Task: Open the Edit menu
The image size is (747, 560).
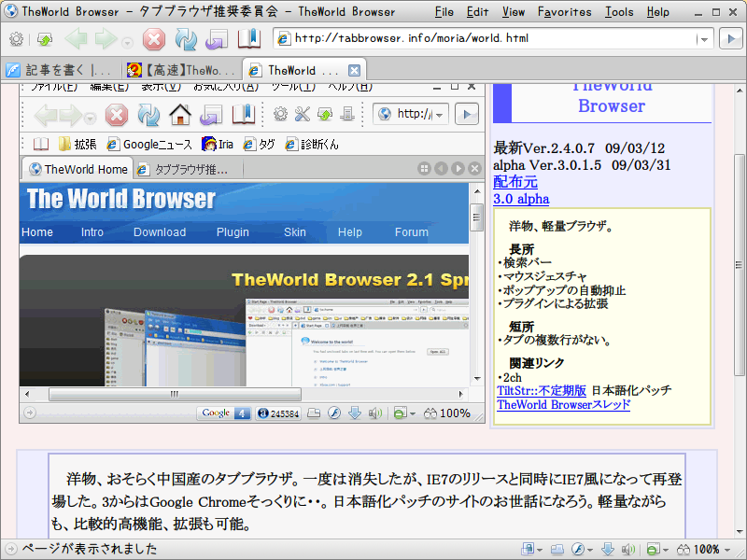Action: coord(477,12)
